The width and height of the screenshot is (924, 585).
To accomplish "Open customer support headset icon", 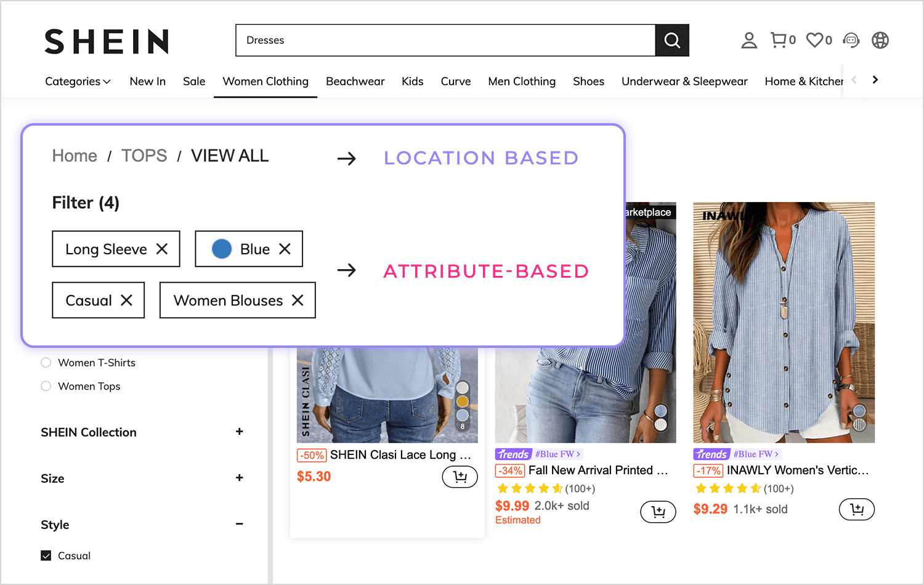I will point(851,40).
